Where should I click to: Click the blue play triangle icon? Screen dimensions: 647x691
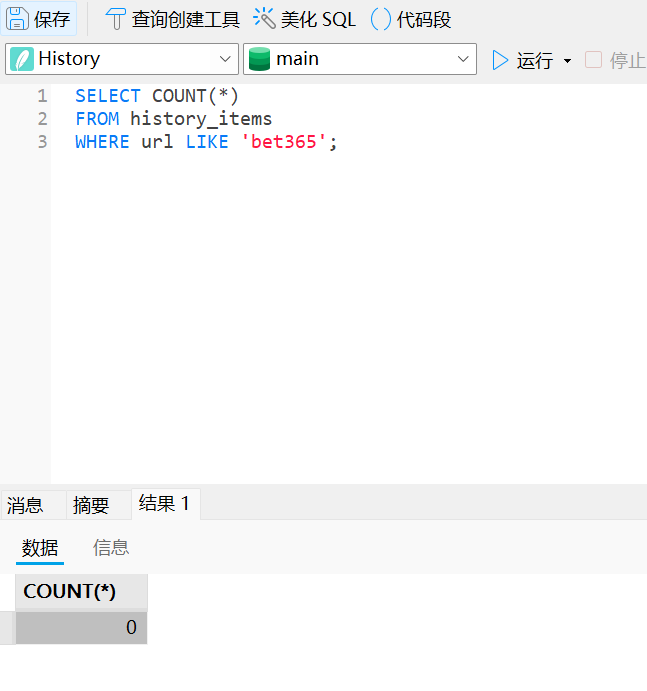tap(500, 60)
